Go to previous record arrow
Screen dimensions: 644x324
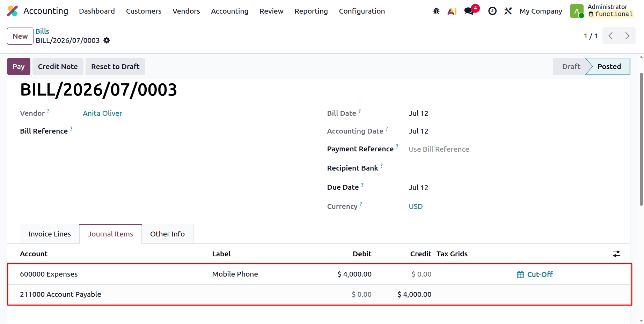(x=611, y=36)
